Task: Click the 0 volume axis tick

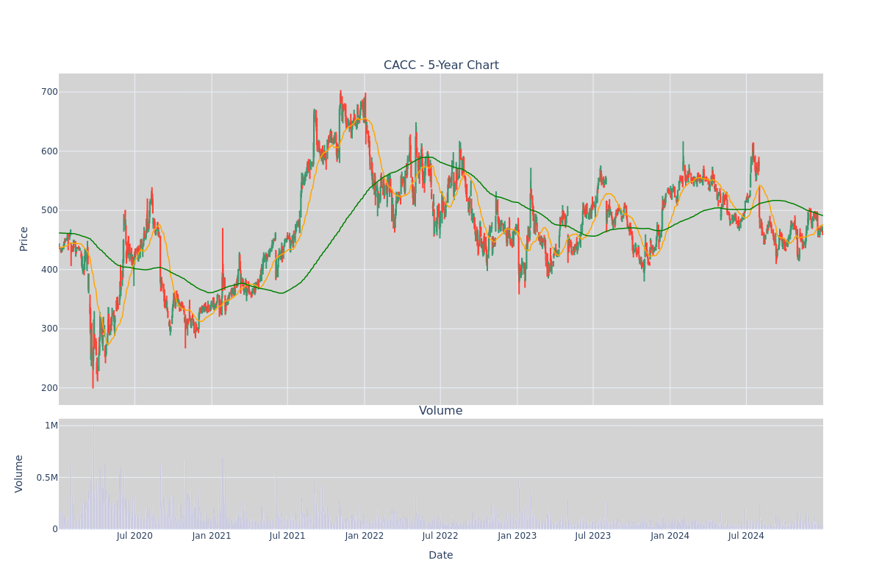Action: click(x=55, y=529)
